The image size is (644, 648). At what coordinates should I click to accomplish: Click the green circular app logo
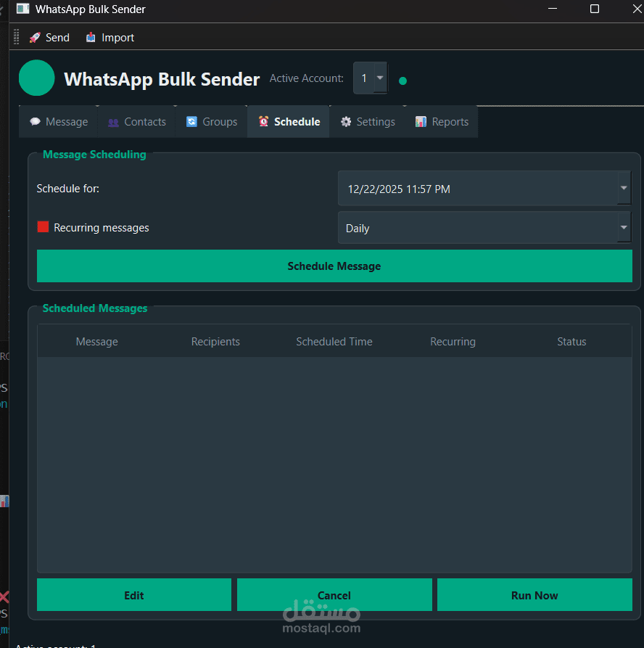(37, 78)
